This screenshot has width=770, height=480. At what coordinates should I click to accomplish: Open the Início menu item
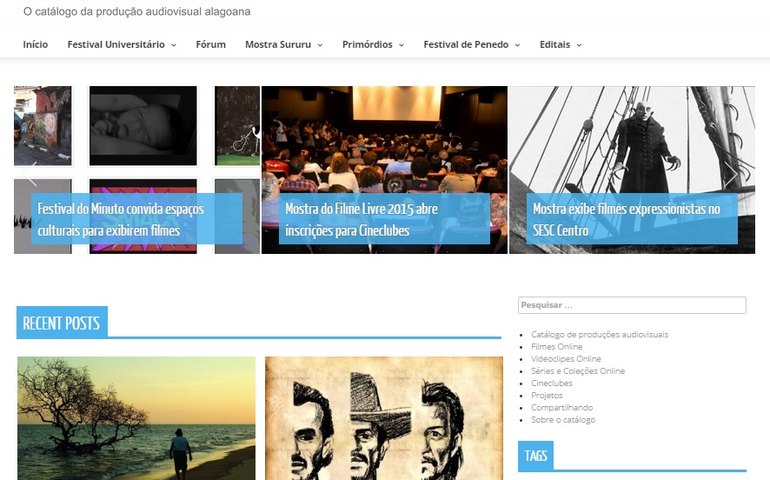(35, 45)
